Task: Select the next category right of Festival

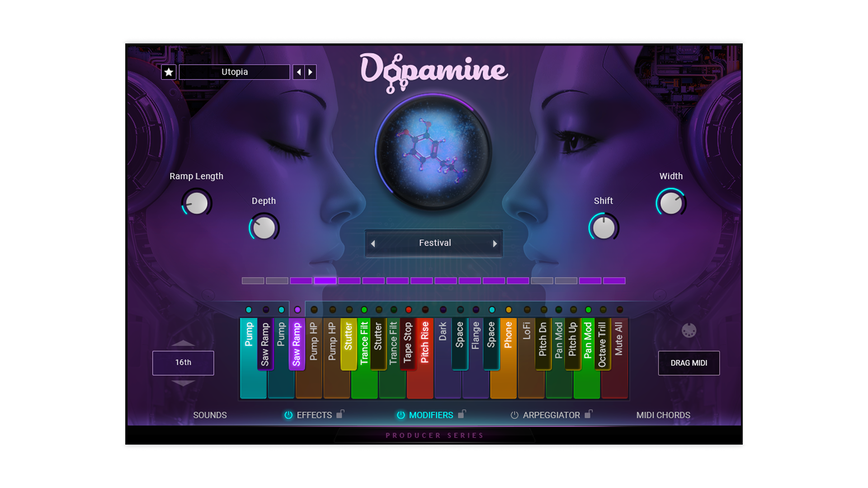Action: (495, 244)
